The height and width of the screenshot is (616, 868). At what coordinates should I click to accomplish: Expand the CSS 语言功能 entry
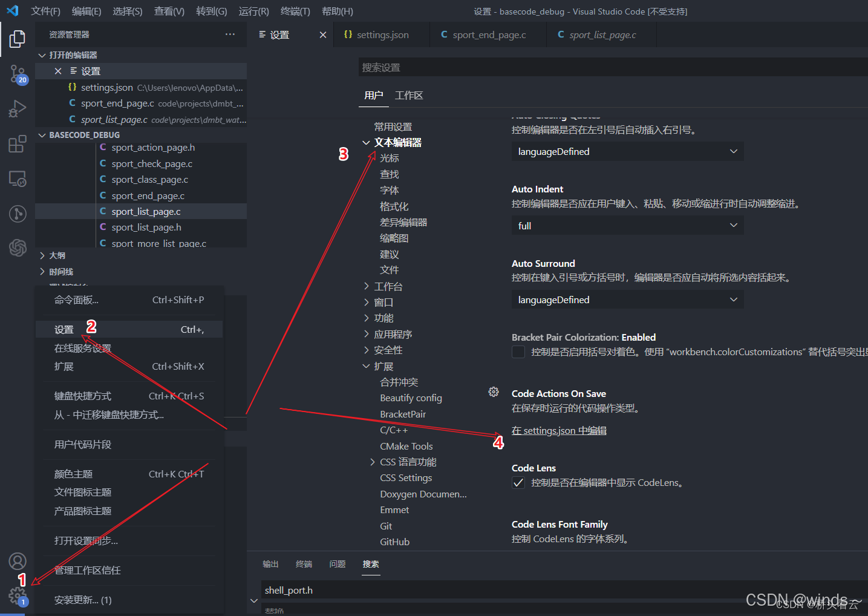[372, 462]
